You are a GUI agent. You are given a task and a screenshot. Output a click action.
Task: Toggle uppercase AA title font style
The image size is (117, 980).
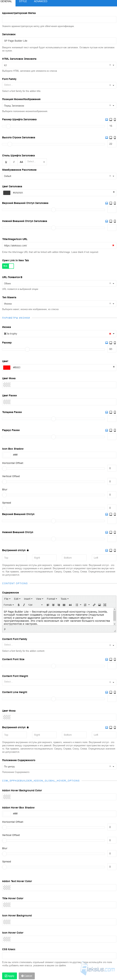point(21,162)
